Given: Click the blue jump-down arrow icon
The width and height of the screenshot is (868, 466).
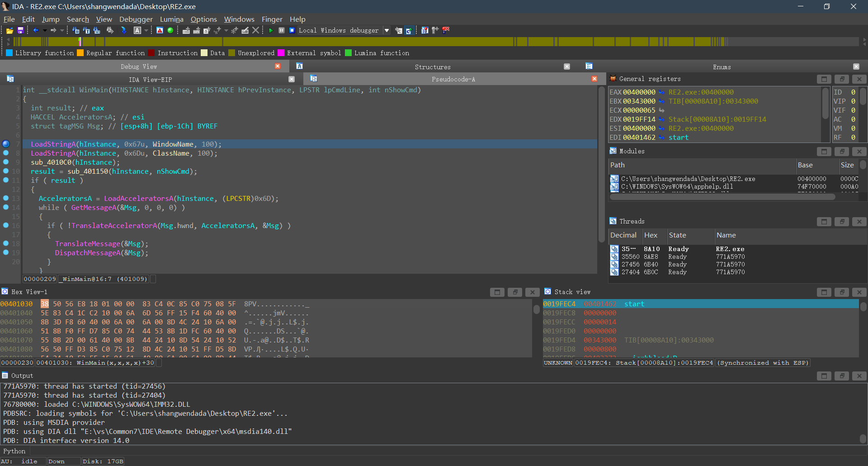Looking at the screenshot, I should (x=123, y=30).
